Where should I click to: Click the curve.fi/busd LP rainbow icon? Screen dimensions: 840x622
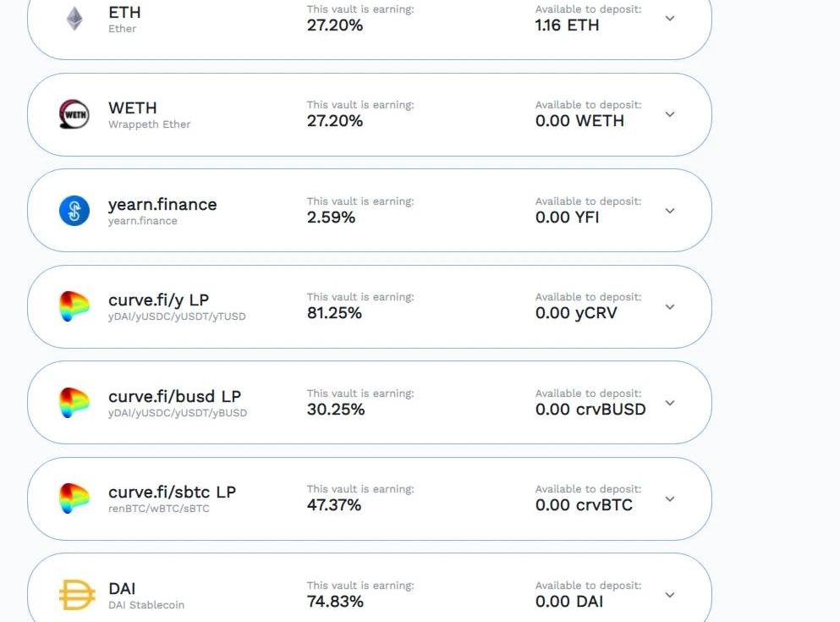click(x=74, y=403)
